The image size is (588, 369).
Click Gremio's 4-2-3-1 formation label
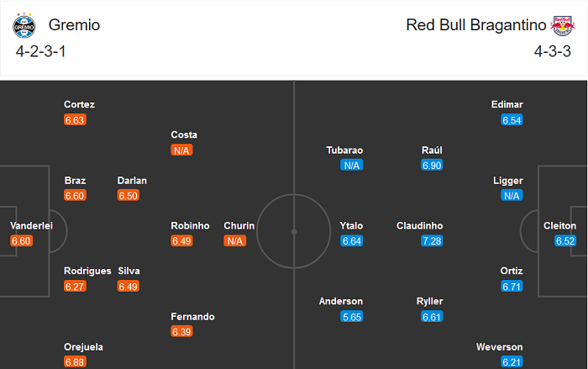click(x=40, y=51)
